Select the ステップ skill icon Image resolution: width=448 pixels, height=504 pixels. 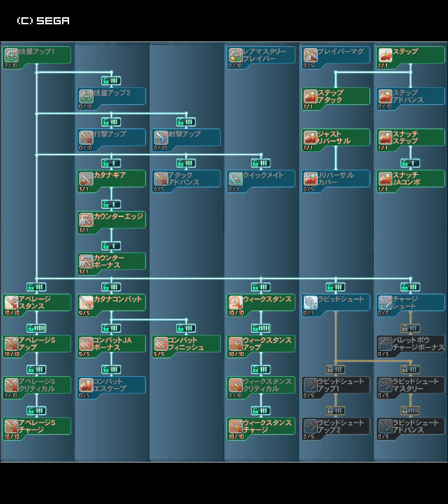pyautogui.click(x=385, y=55)
